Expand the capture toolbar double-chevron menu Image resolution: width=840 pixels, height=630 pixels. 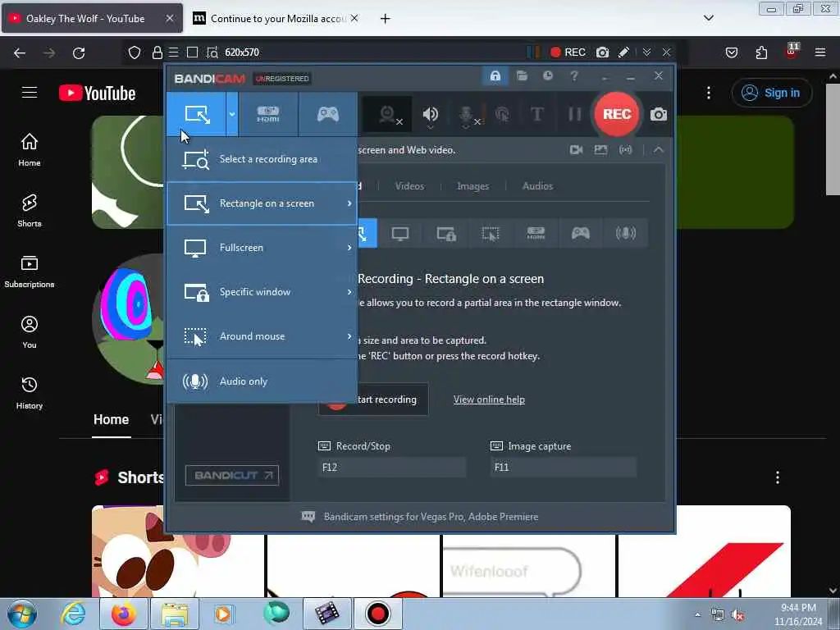[x=646, y=52]
